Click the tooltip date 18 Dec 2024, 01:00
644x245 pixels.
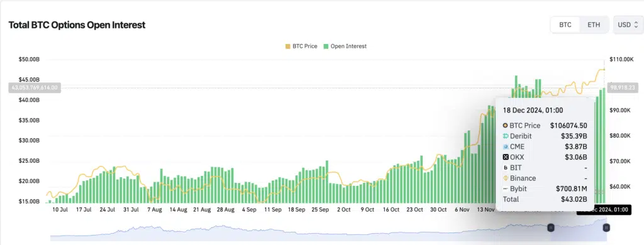click(x=533, y=110)
